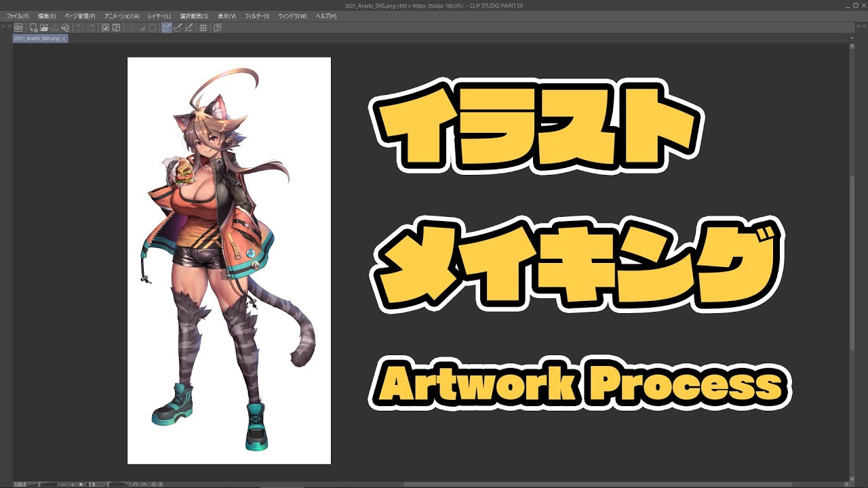Expand the right collapsed palette dock arrows

[862, 26]
